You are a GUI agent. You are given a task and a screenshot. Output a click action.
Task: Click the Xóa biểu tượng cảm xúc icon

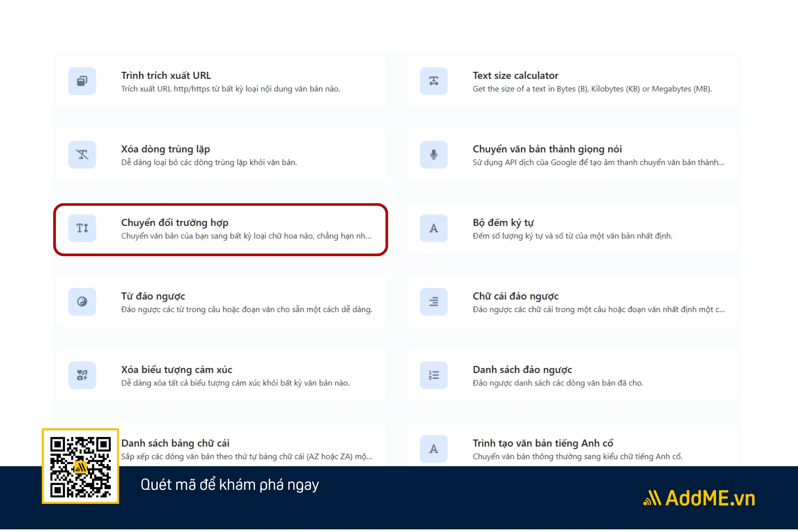pyautogui.click(x=82, y=375)
